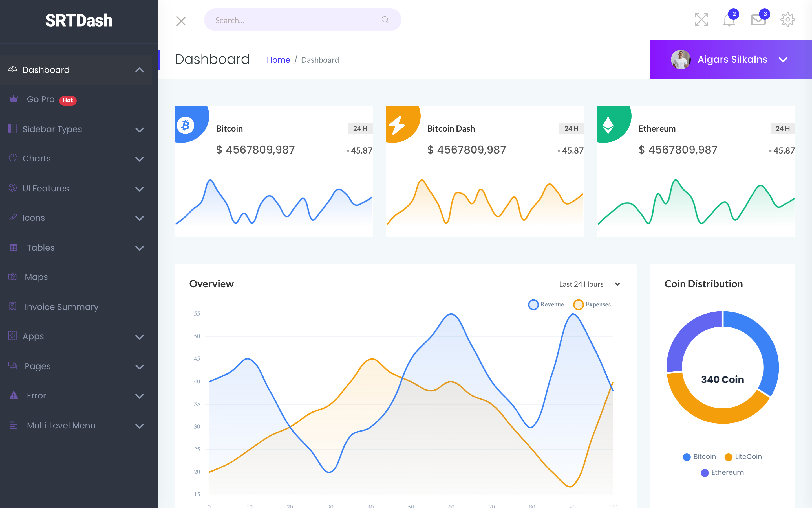Click the message badge showing 3
The height and width of the screenshot is (508, 812).
765,14
